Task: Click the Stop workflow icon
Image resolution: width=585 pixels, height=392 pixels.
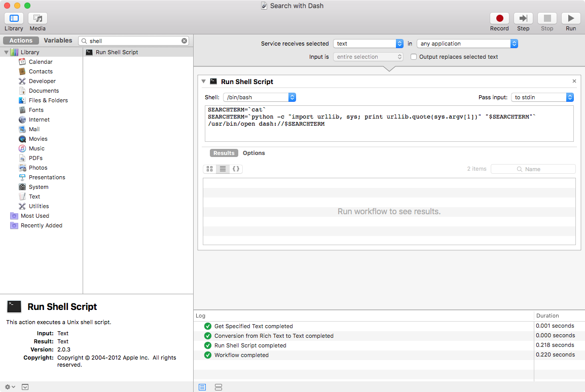Action: click(547, 18)
